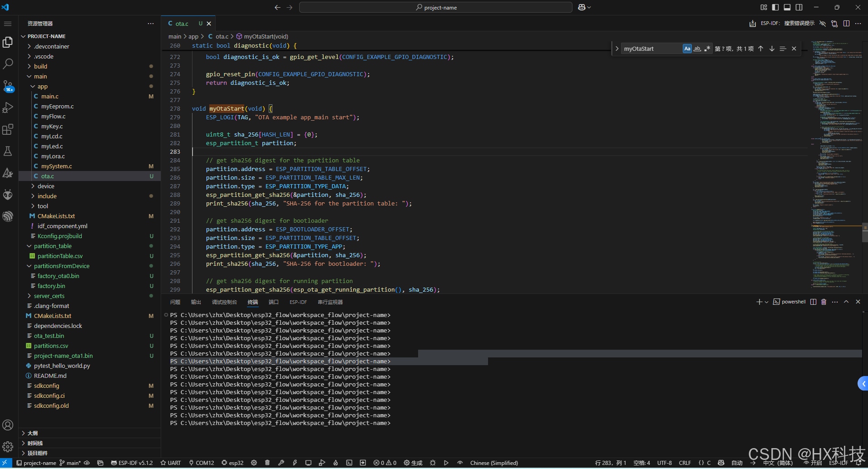Collapse the partition_table folder

(x=52, y=246)
